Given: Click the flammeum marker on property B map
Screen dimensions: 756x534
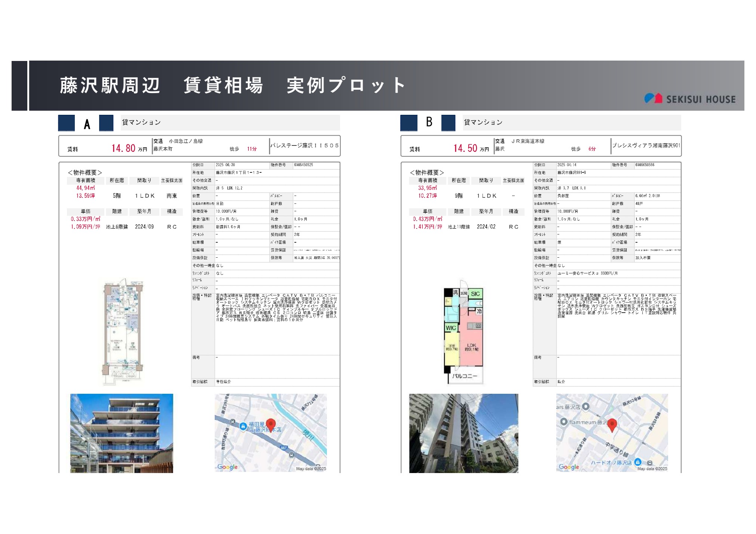Looking at the screenshot, I should point(564,422).
